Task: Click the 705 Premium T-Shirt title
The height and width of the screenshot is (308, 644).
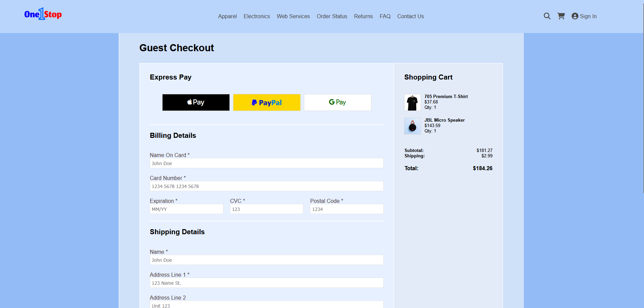Action: coord(446,96)
